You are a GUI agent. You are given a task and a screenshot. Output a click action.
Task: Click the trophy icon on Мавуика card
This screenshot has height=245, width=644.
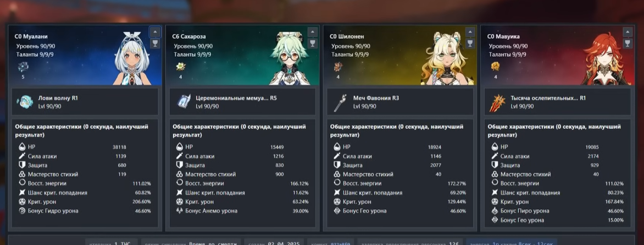(x=628, y=43)
